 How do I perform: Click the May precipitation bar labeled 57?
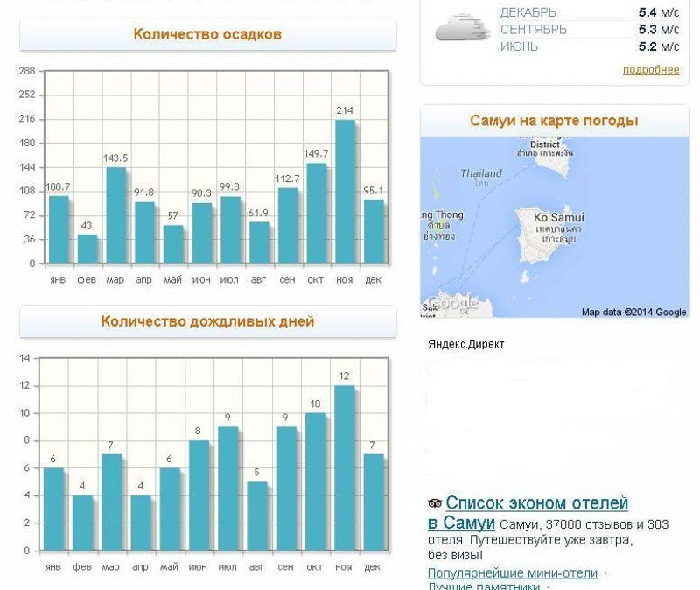173,244
